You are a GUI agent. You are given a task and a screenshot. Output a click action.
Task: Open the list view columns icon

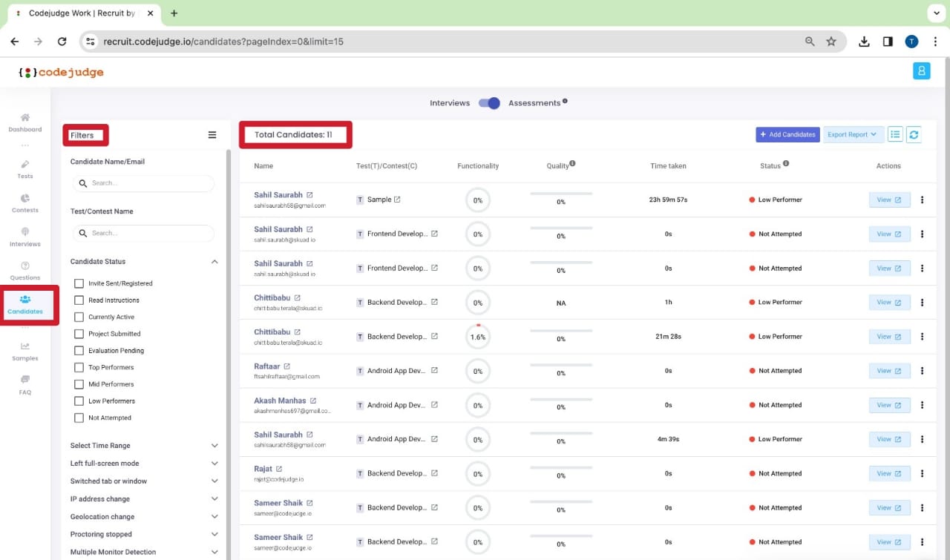coord(895,134)
